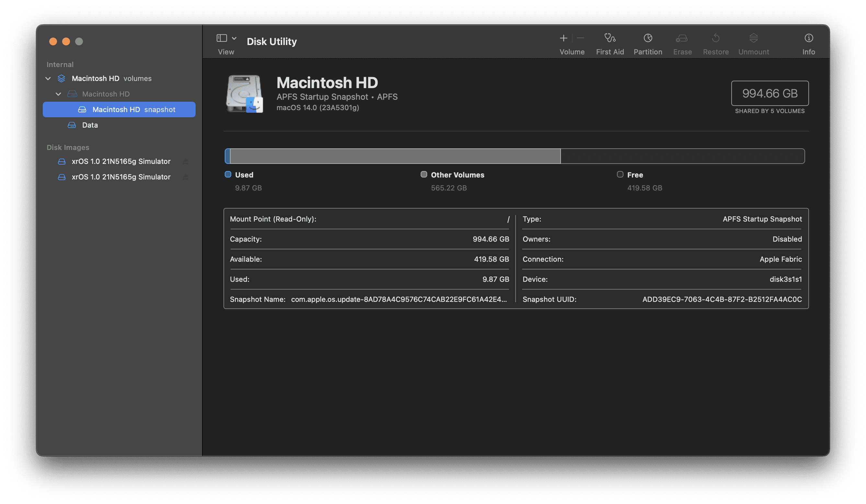The width and height of the screenshot is (866, 504).
Task: Click the First Aid toolbar label
Action: point(610,52)
